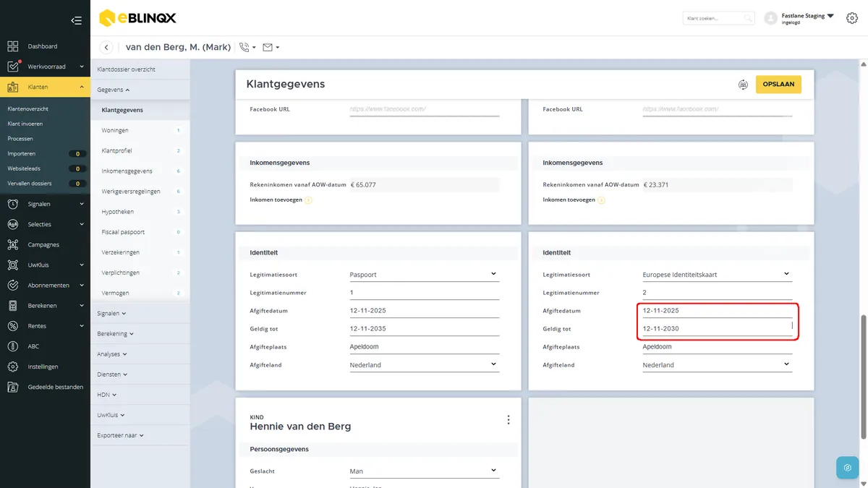This screenshot has width=868, height=488.
Task: Select Hypotheken in the Gegevens submenu
Action: click(x=118, y=212)
